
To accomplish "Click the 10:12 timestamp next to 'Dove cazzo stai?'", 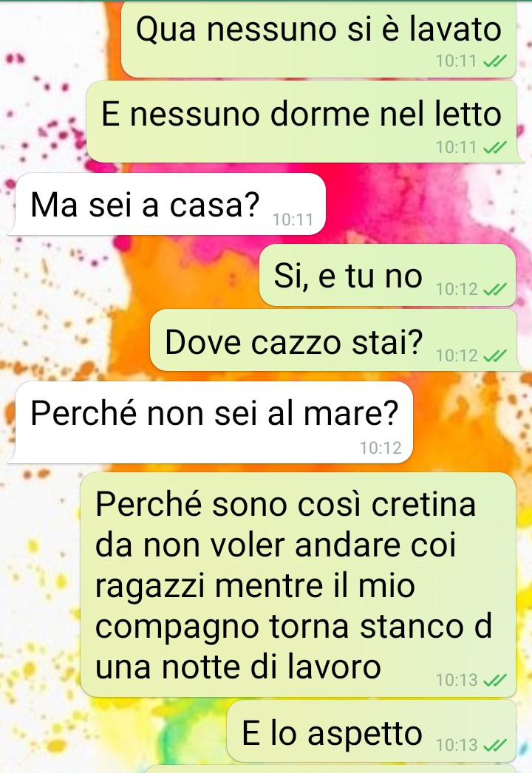I will [x=457, y=355].
